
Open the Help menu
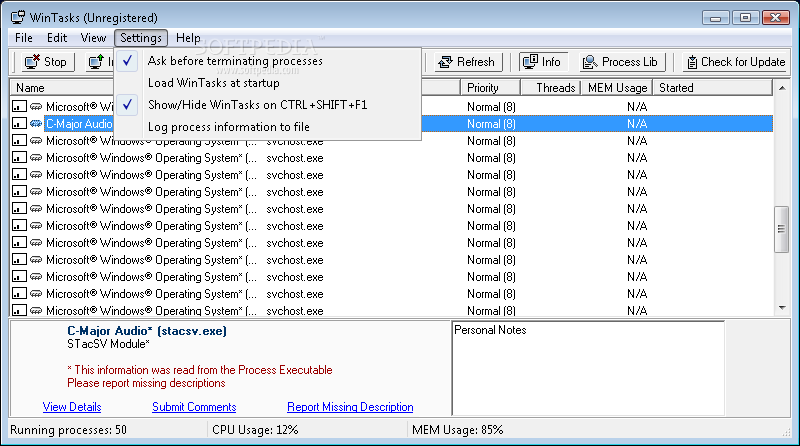(188, 38)
